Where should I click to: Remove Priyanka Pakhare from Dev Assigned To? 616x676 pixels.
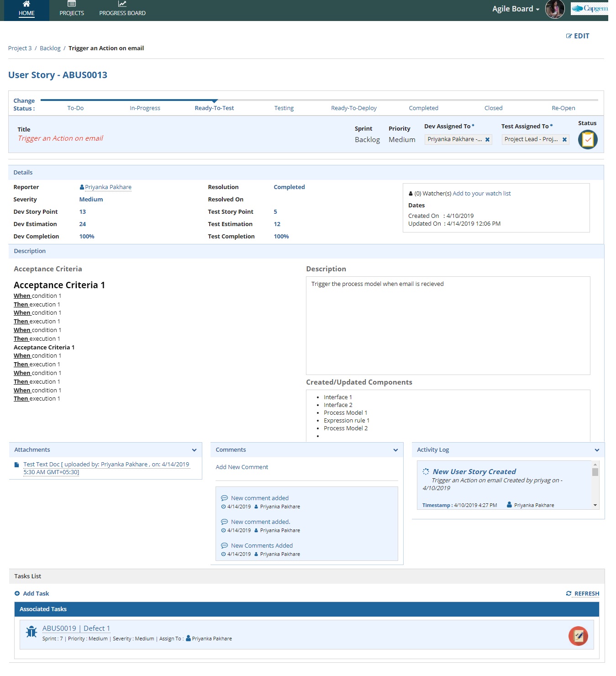click(487, 139)
